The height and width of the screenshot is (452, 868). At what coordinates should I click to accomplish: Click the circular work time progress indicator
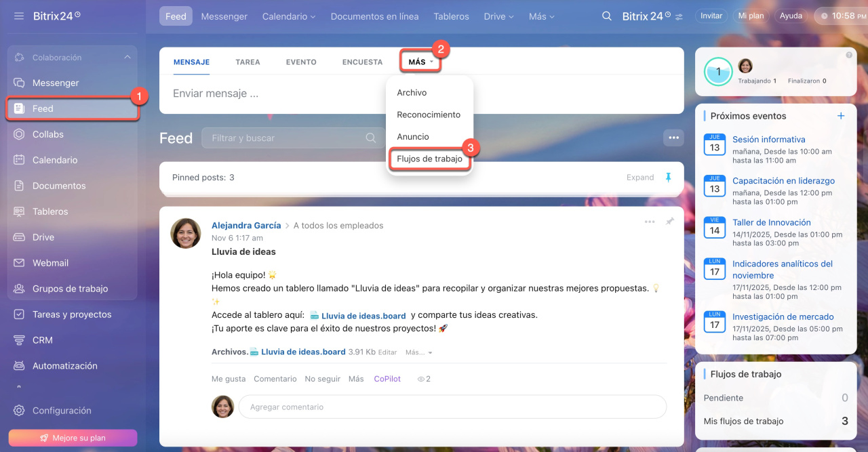click(x=718, y=71)
